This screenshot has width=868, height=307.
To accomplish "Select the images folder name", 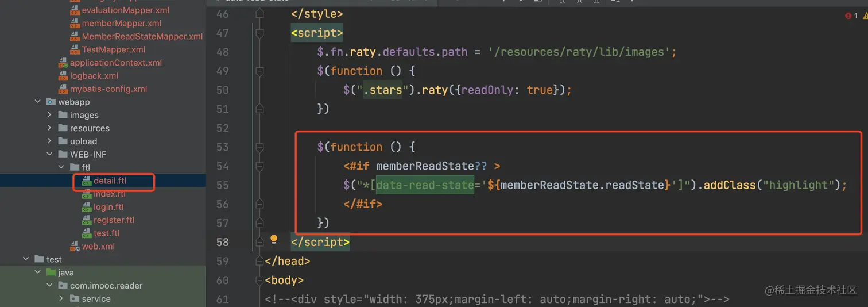I will click(84, 115).
